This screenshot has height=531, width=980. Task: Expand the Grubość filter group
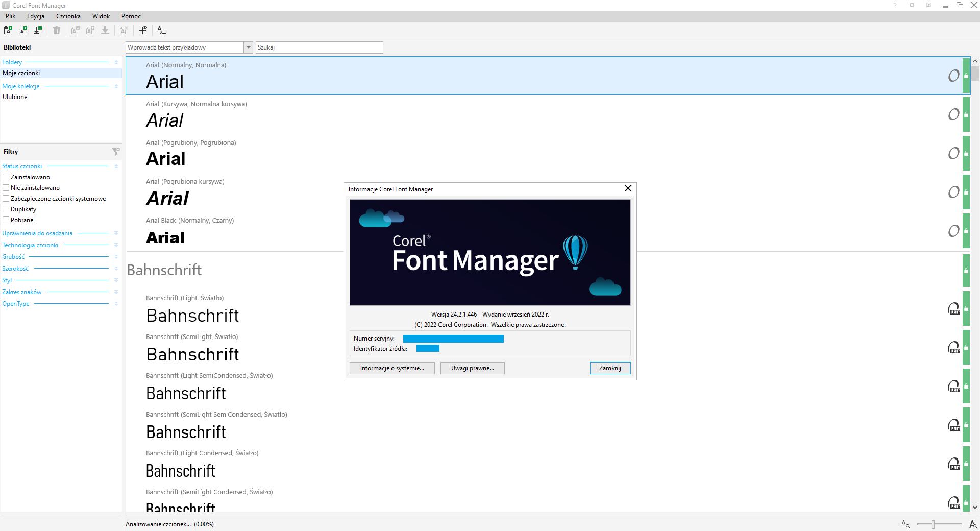click(116, 257)
